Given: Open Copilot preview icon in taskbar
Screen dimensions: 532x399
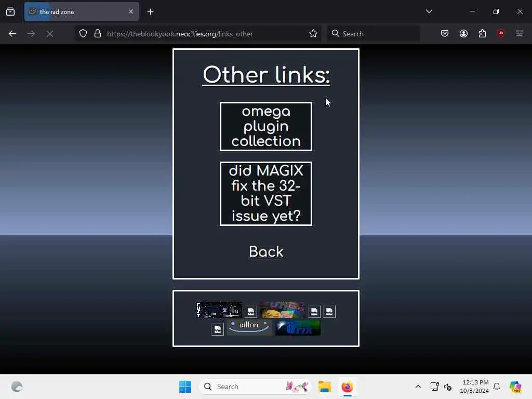Looking at the screenshot, I should pos(515,387).
